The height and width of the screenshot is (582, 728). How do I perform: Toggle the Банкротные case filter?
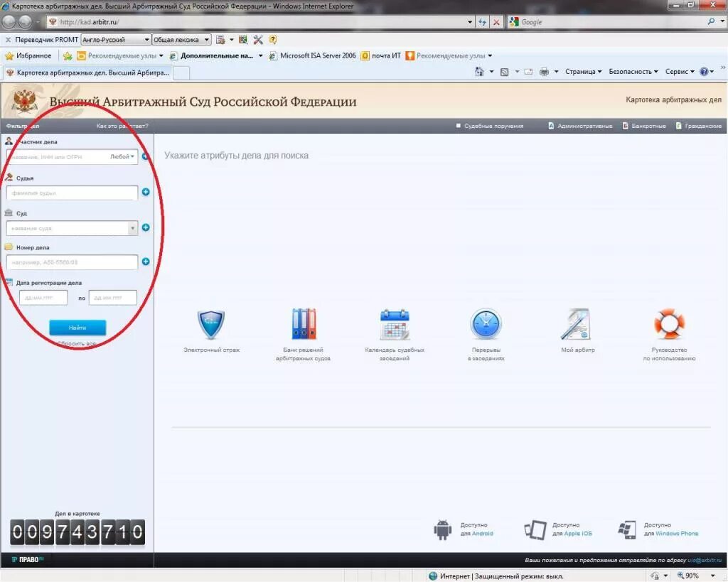point(644,126)
